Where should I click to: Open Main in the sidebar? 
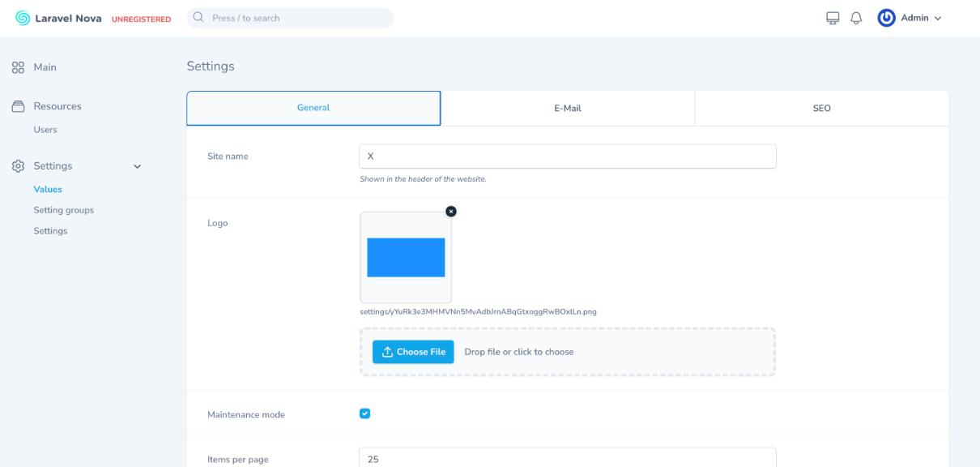click(x=45, y=68)
